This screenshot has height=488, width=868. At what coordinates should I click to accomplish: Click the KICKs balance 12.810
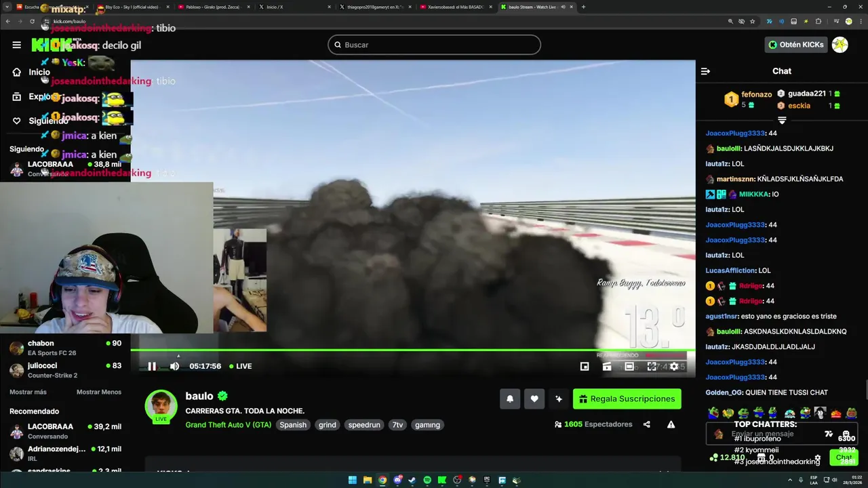coord(727,457)
